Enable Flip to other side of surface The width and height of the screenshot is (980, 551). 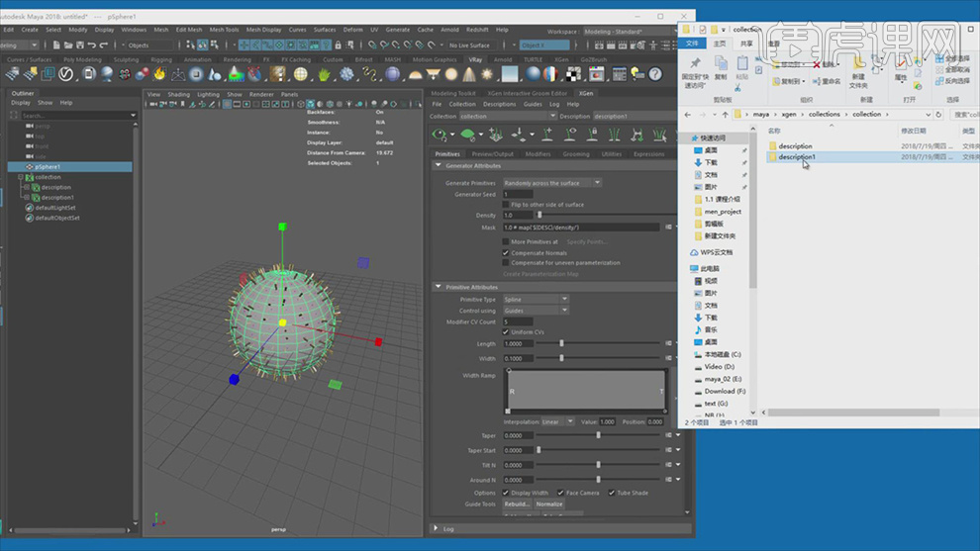click(x=506, y=204)
